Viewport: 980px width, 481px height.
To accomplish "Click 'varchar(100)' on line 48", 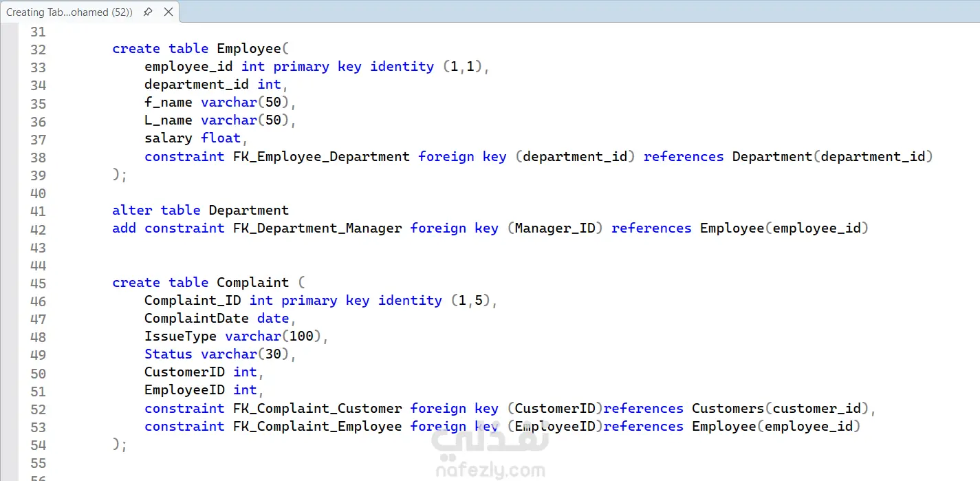I will tap(273, 336).
